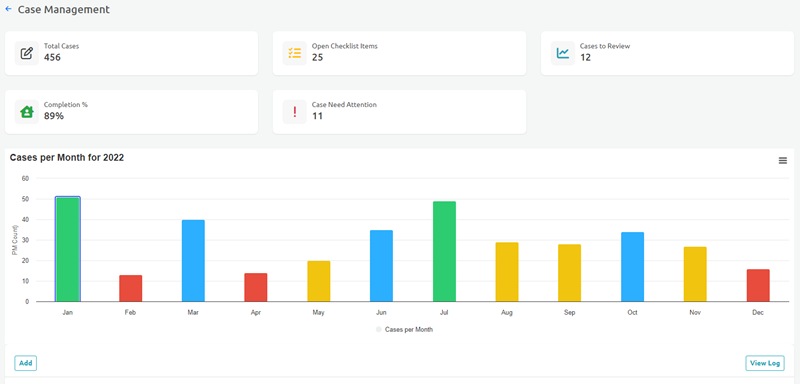Click the red Dec bar
This screenshot has width=800, height=384.
pyautogui.click(x=758, y=286)
